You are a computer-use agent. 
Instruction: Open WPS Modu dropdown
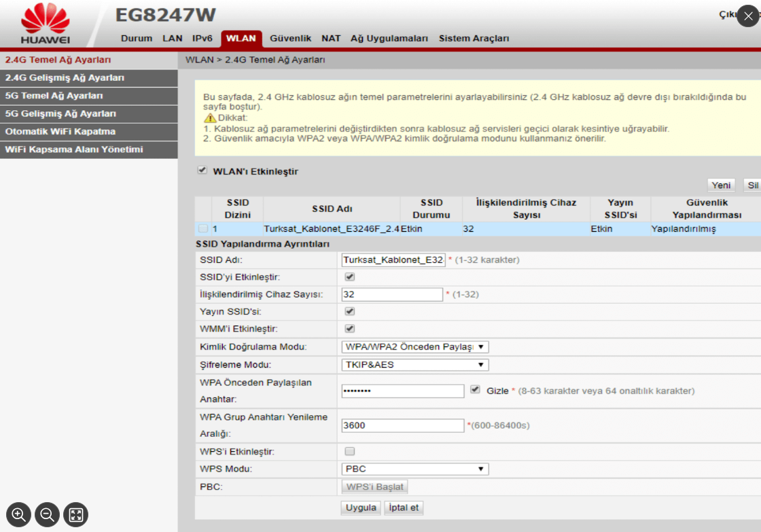(x=415, y=469)
